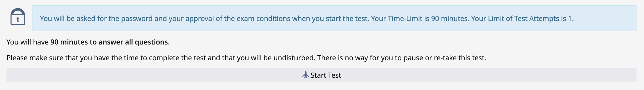Click the padlock icon beside the notice
644x90 pixels.
[x=17, y=16]
